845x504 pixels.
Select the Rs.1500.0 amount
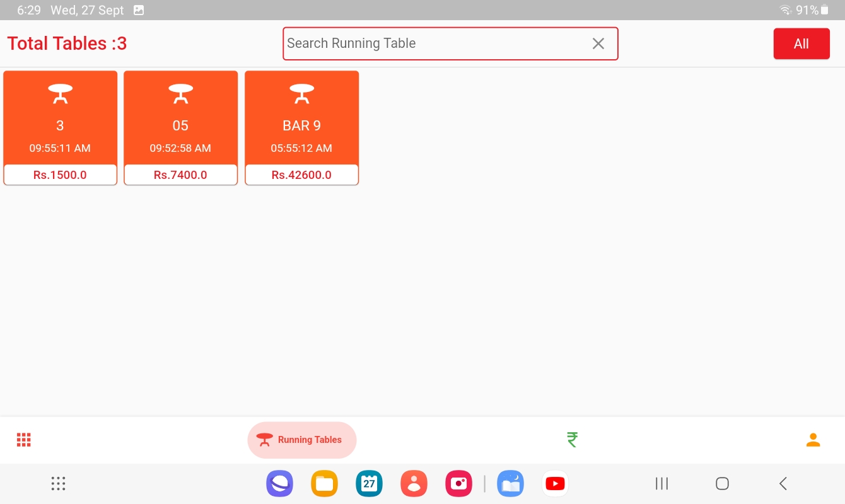coord(60,175)
